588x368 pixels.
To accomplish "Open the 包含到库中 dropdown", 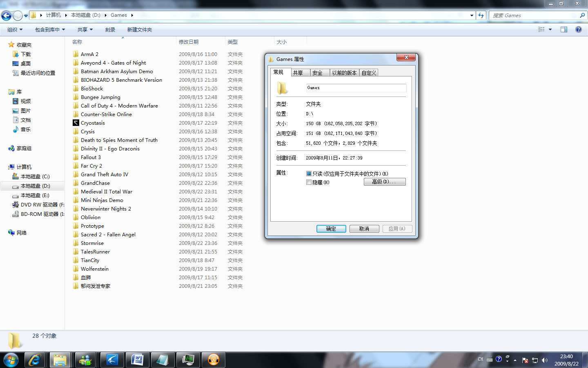I will [x=50, y=29].
